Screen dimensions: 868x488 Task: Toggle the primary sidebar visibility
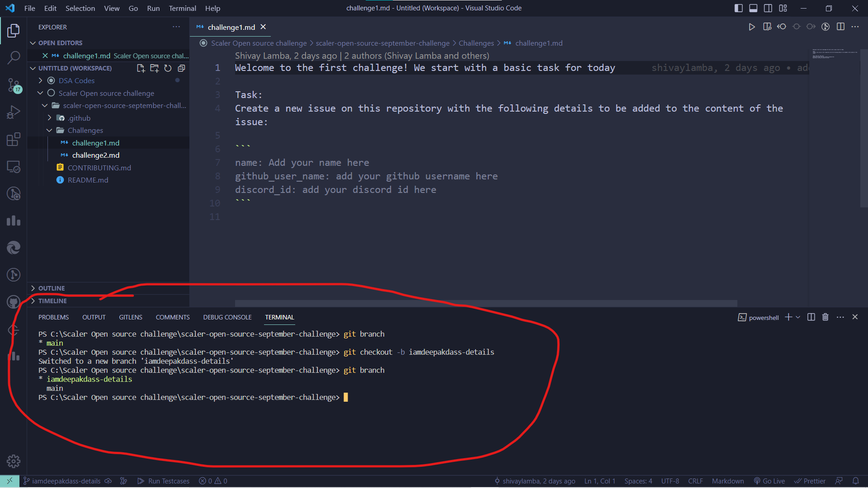click(738, 8)
